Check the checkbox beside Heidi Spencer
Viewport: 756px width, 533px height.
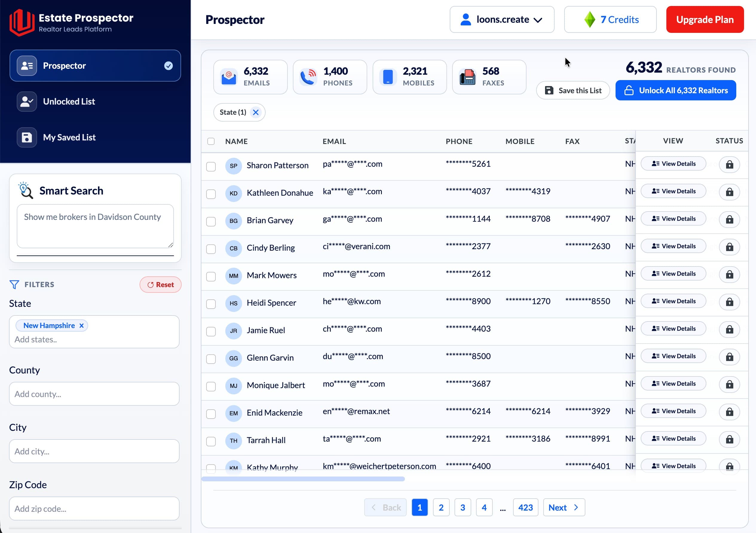[x=211, y=304]
